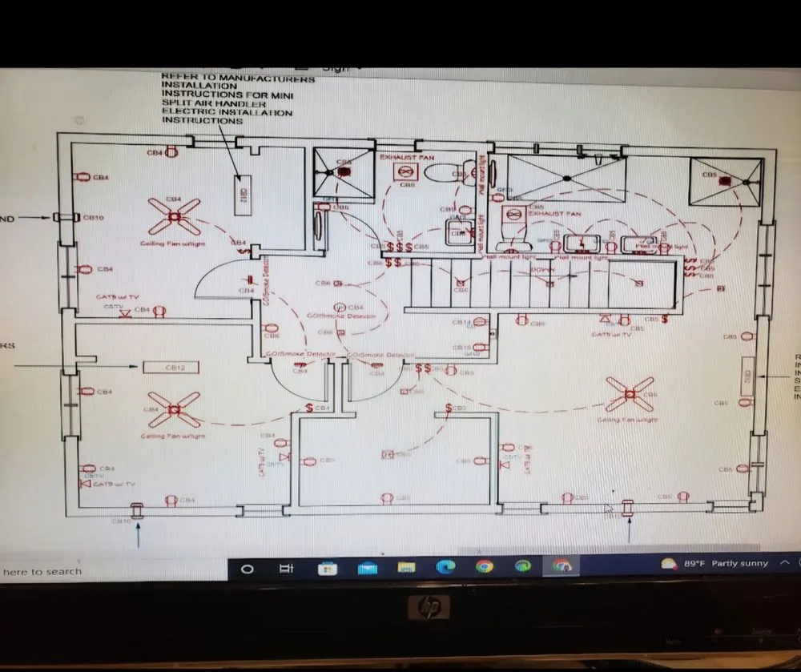Switch to the active Chrome window icon
801x672 pixels.
(562, 566)
